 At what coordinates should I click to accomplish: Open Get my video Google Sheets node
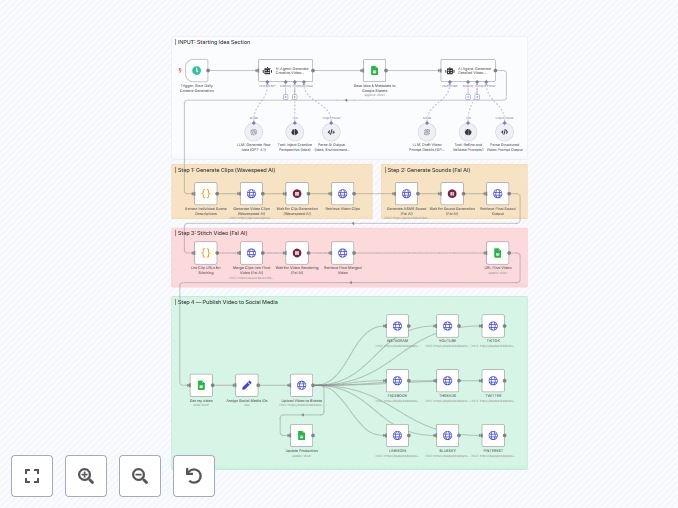click(x=201, y=385)
